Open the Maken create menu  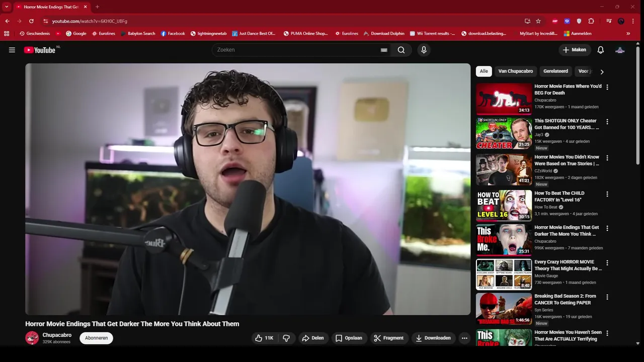click(x=574, y=50)
